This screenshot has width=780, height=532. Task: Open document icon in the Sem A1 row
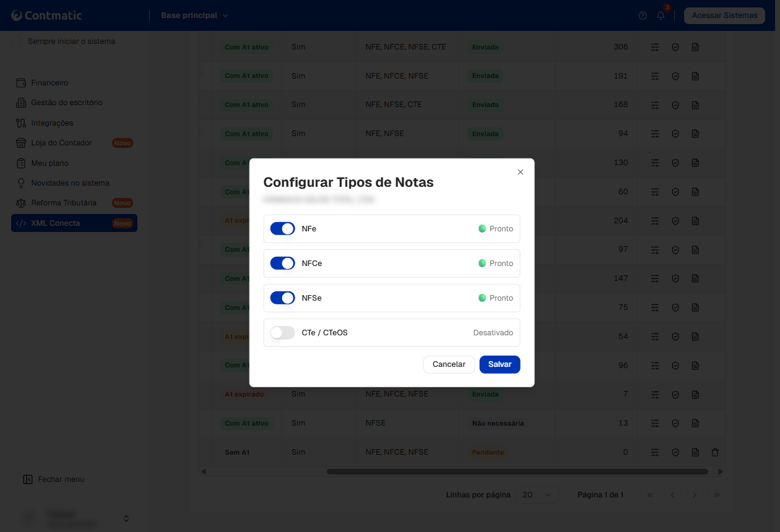tap(695, 452)
